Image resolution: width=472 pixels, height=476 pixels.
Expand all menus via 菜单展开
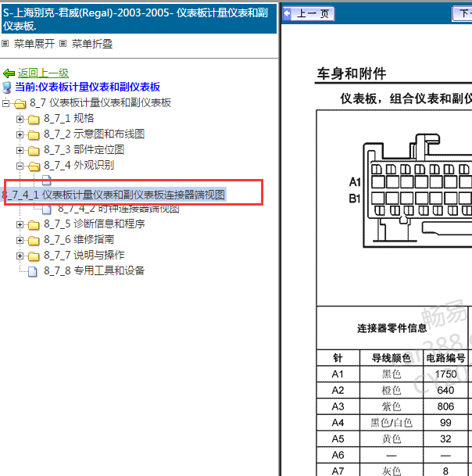34,44
